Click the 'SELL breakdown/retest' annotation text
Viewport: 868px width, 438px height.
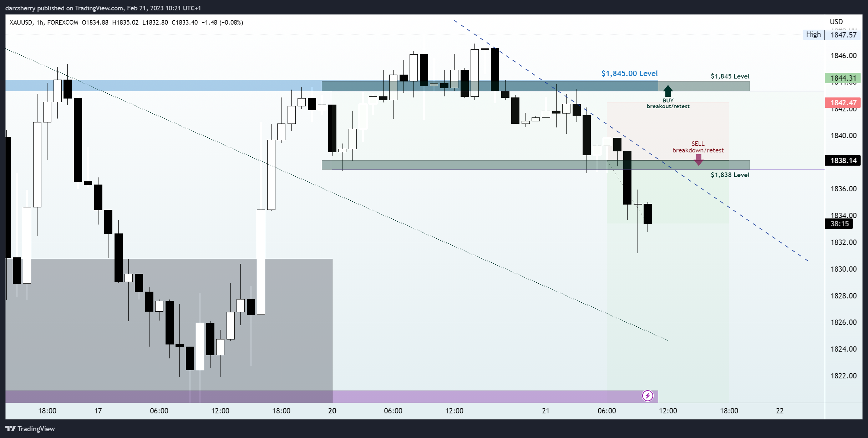tap(698, 147)
